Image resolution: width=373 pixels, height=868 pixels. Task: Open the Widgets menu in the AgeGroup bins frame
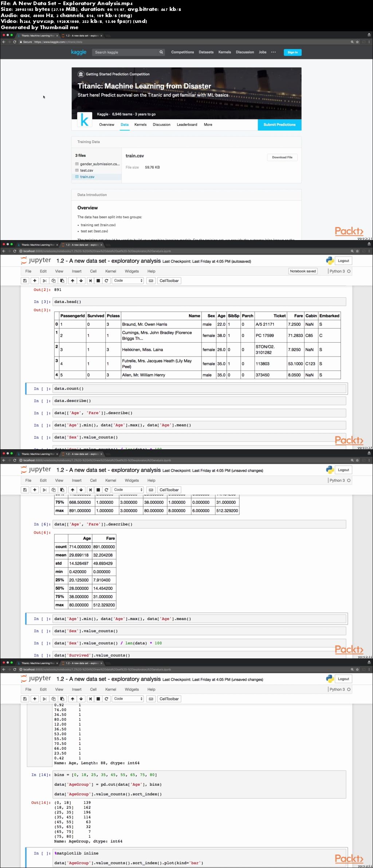[132, 689]
